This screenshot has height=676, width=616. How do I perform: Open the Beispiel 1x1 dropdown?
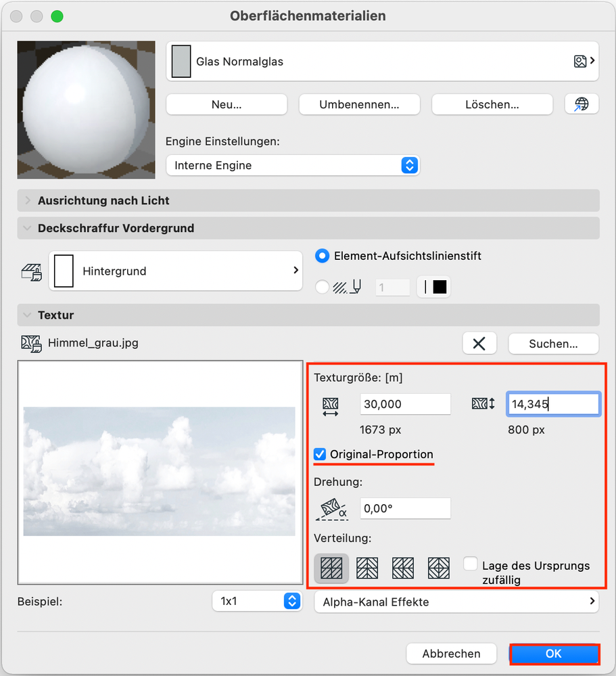tap(257, 601)
